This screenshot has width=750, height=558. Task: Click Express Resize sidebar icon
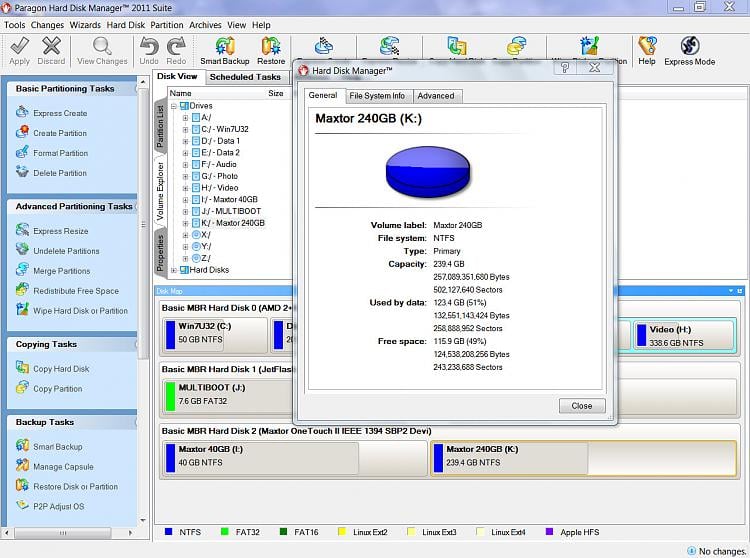tap(22, 230)
